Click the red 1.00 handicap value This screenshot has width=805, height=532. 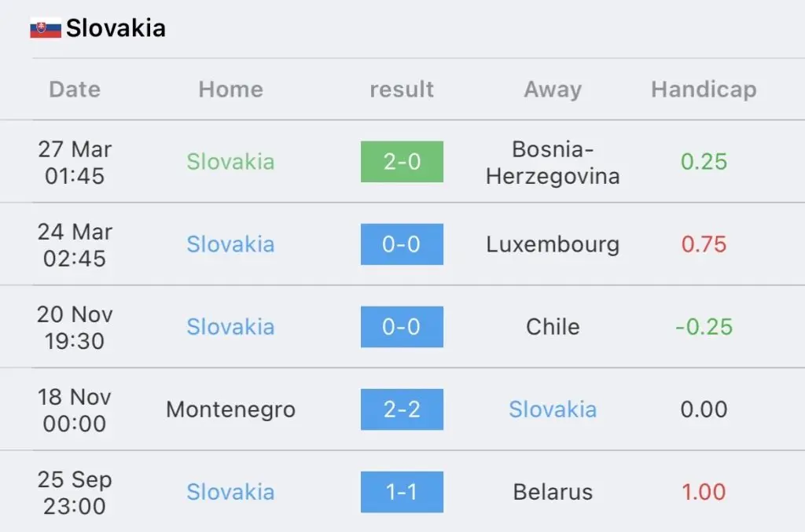tap(704, 492)
